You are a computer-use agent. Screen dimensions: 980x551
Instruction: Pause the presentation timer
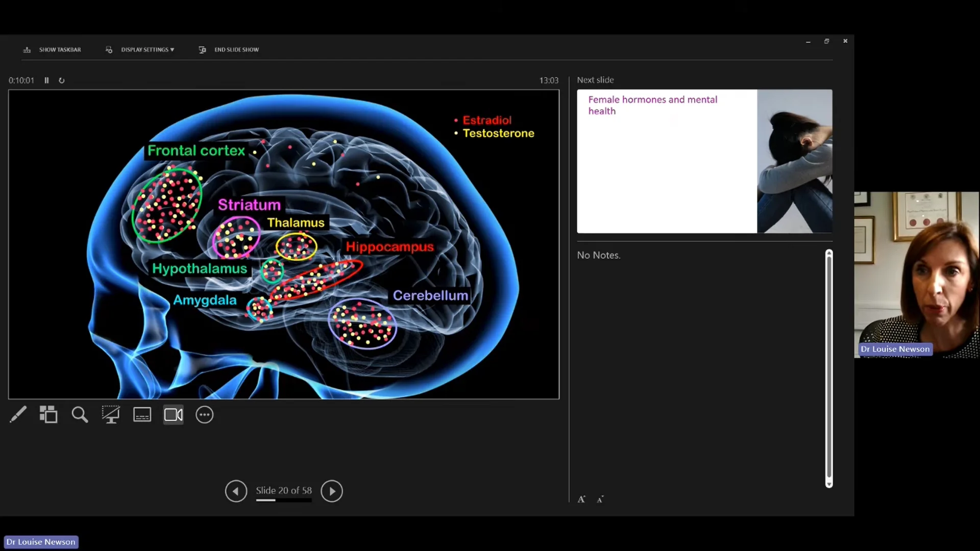[x=46, y=81]
